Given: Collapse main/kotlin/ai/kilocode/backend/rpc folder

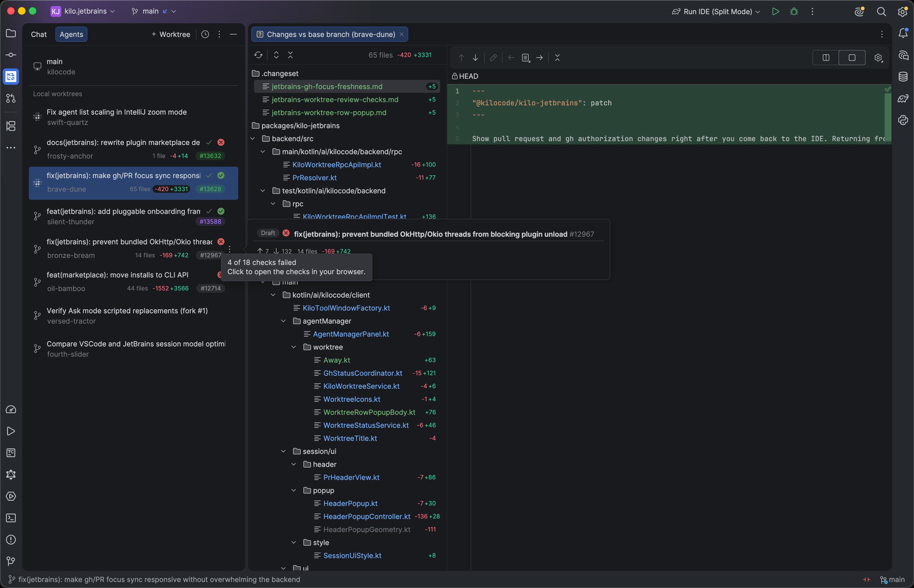Looking at the screenshot, I should pyautogui.click(x=263, y=152).
